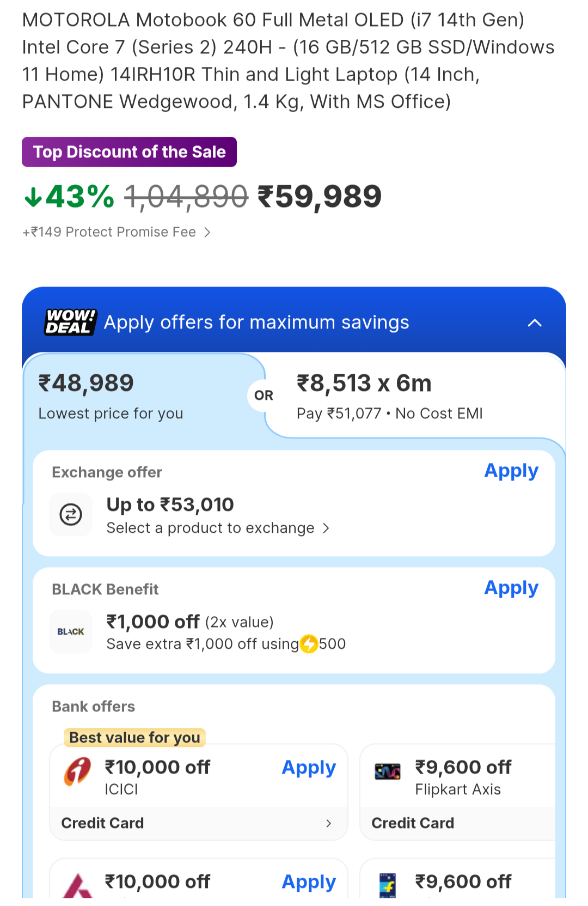Apply the Exchange offer
Image resolution: width=588 pixels, height=906 pixels.
(x=511, y=471)
